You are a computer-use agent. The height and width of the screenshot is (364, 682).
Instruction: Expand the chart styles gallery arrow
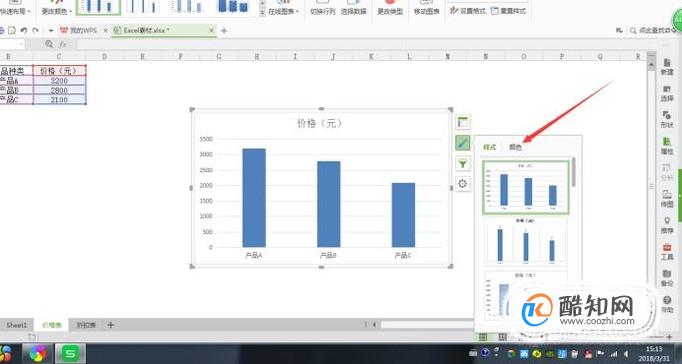click(x=262, y=13)
